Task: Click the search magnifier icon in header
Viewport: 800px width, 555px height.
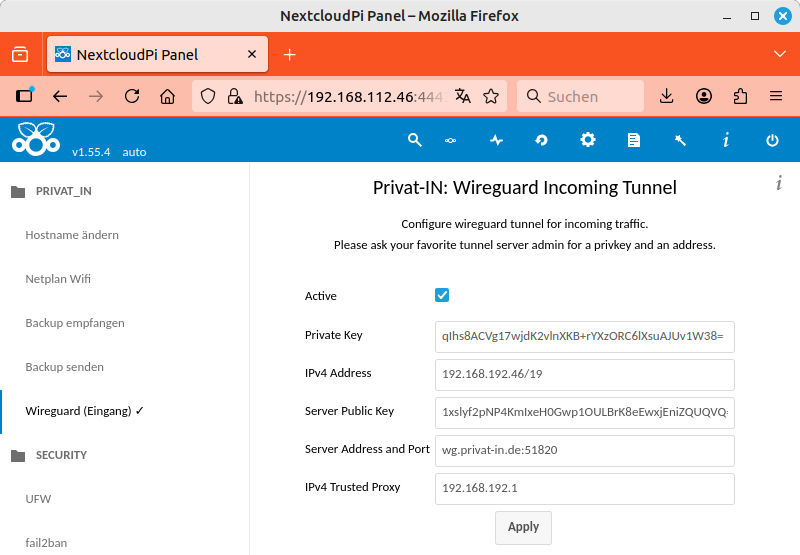Action: coord(414,141)
